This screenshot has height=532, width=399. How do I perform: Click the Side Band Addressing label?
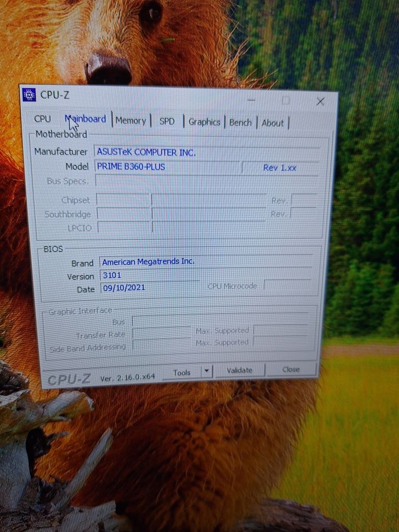(x=88, y=348)
